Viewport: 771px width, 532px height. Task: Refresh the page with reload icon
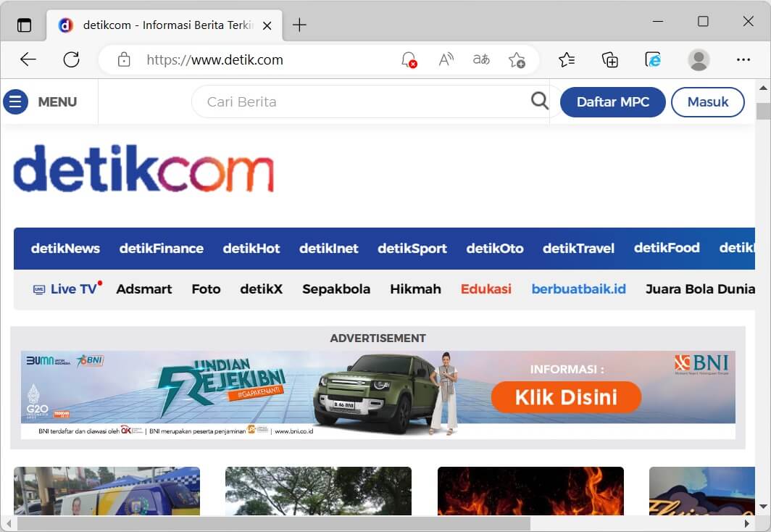point(71,60)
